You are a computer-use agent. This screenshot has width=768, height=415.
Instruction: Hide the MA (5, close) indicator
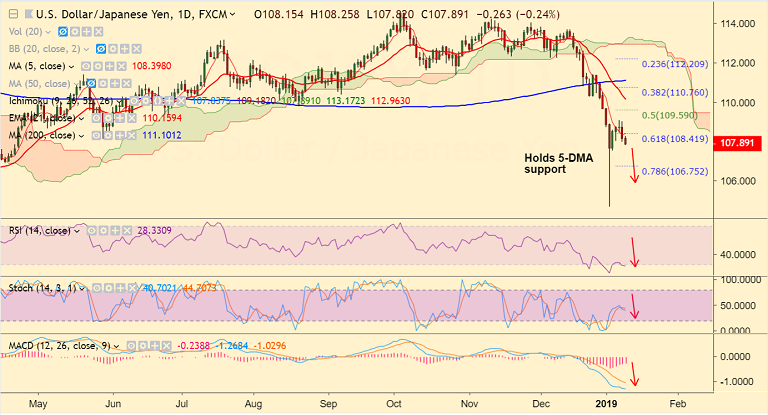pos(86,66)
